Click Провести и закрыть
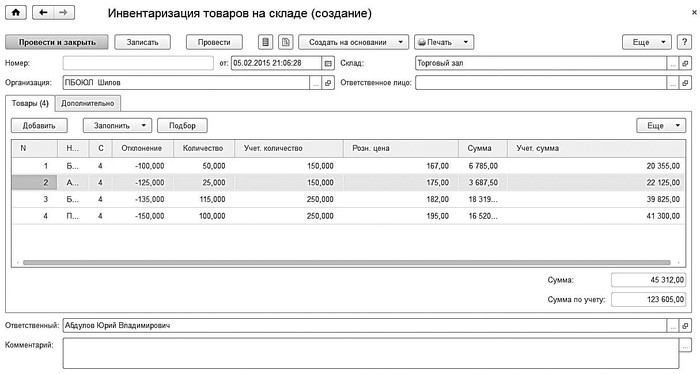The image size is (700, 374). tap(57, 42)
